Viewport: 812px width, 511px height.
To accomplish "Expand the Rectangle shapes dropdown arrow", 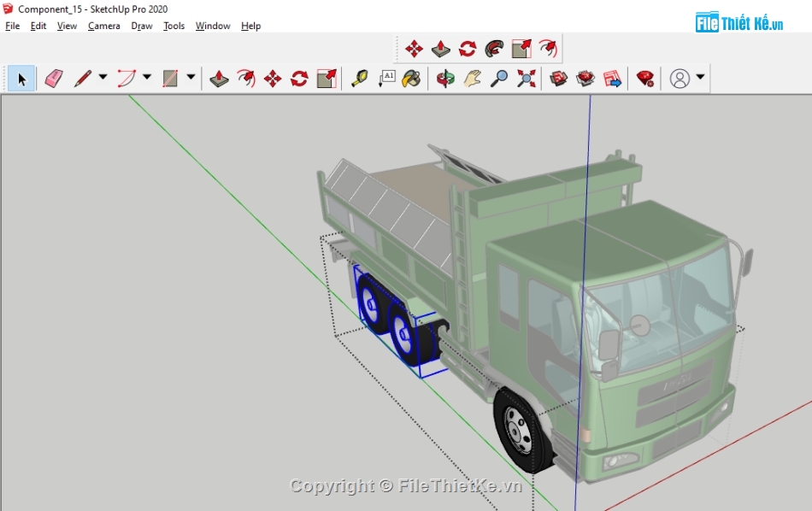I will [x=191, y=77].
